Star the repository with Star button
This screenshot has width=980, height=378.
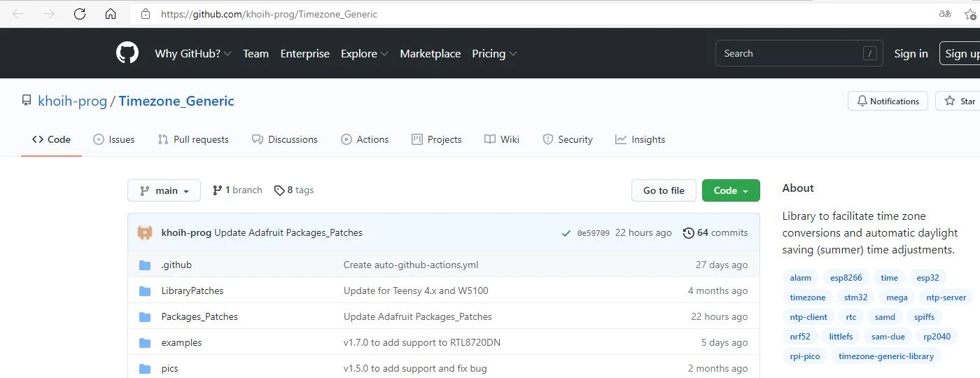coord(958,101)
